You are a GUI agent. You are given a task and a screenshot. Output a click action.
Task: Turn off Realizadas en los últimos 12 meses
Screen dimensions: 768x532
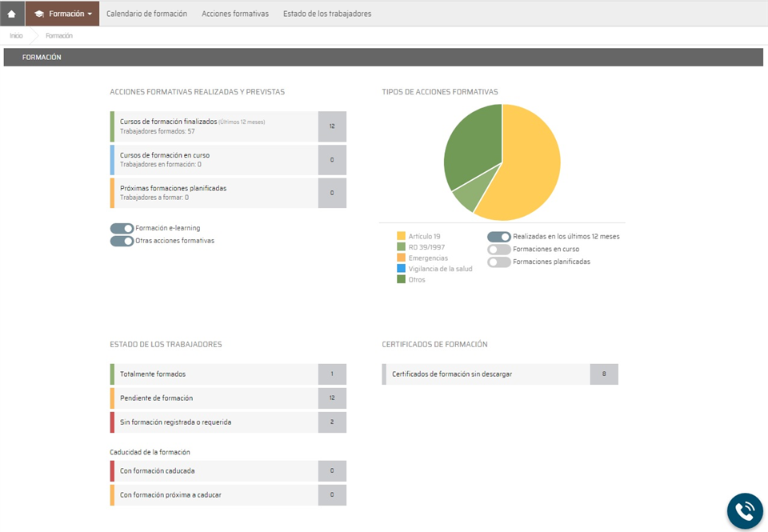[x=499, y=237]
